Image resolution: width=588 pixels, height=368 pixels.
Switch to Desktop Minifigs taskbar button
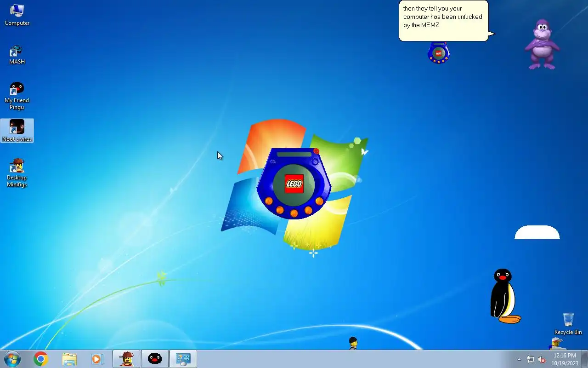[x=126, y=359]
